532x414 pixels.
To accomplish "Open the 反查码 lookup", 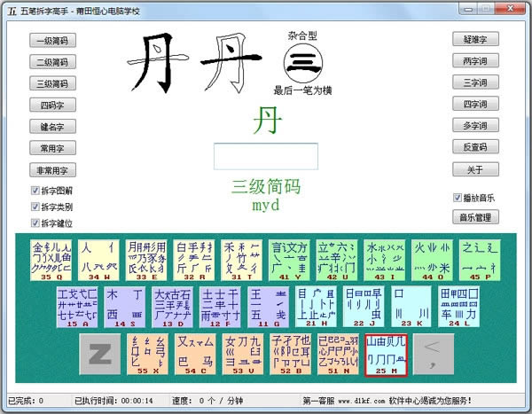I will tap(475, 146).
